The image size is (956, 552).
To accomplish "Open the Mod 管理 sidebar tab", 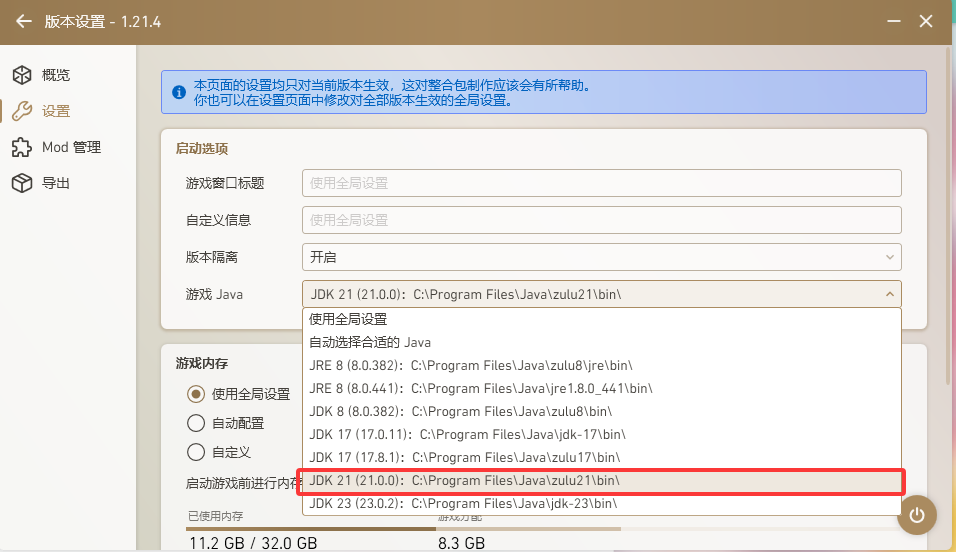I will coord(68,147).
